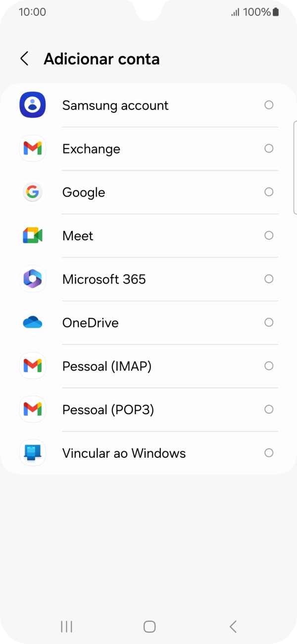
Task: Choose Vincular ao Windows
Action: [148, 453]
